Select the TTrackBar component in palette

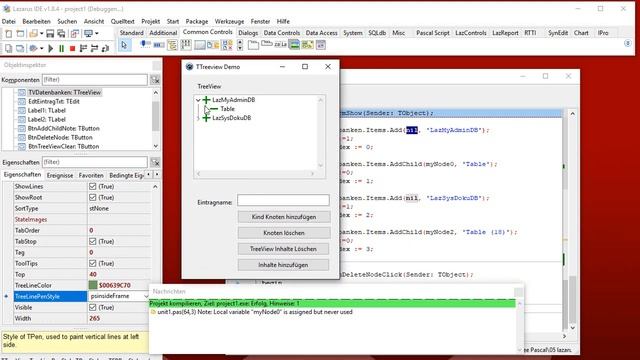(x=145, y=45)
